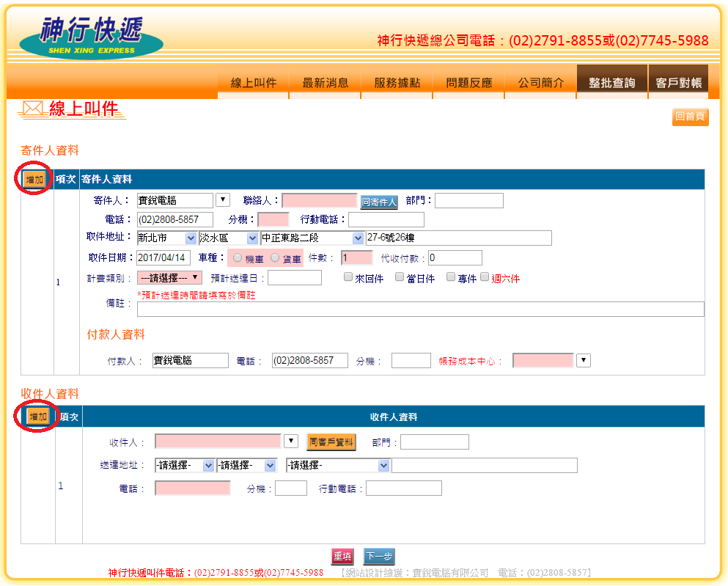The width and height of the screenshot is (728, 586).
Task: Proceed with the 下一步 button
Action: point(379,557)
